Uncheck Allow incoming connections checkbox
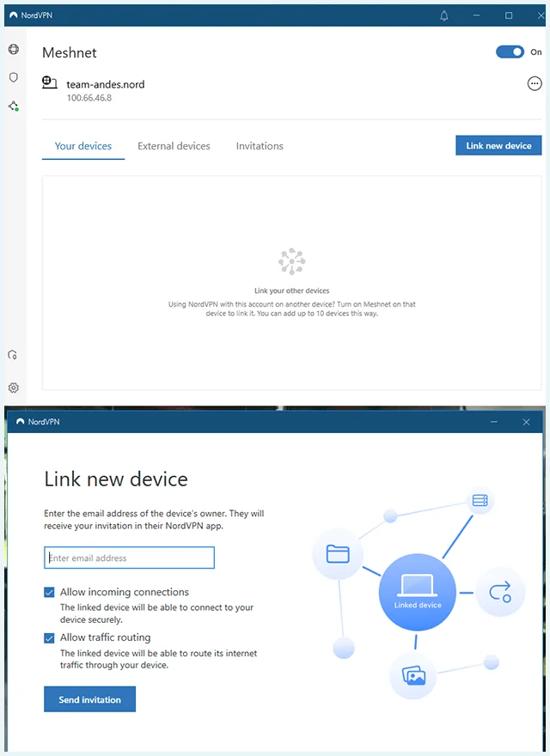This screenshot has height=756, width=550. pyautogui.click(x=49, y=592)
